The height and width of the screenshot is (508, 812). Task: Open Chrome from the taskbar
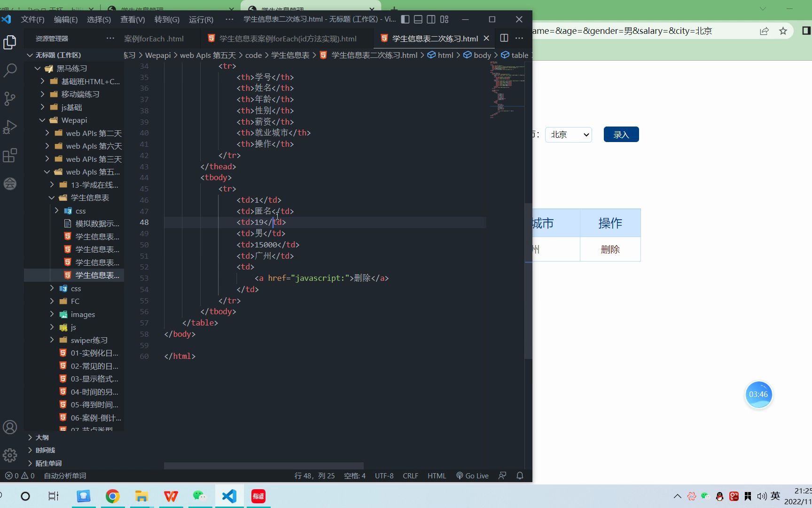[x=112, y=496]
